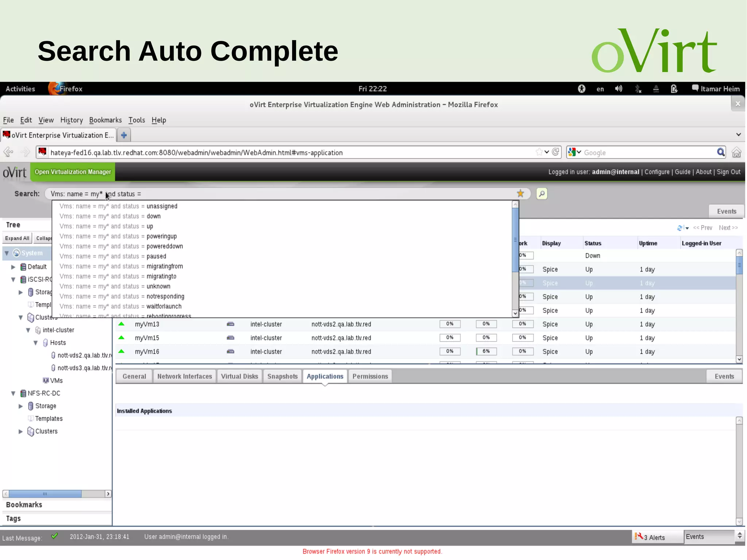Screen dimensions: 747x560
Task: Click the refresh icon beside Prev
Action: coord(680,228)
